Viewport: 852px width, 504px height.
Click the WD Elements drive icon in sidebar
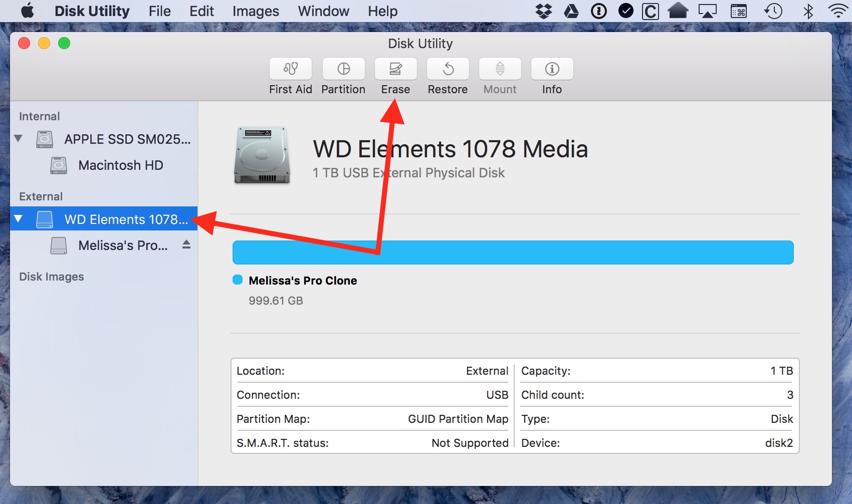click(45, 219)
